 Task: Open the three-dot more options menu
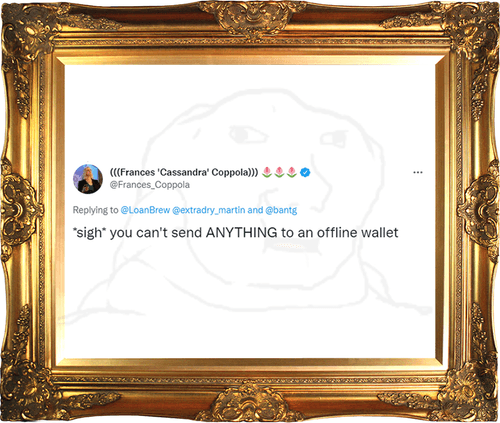[418, 172]
